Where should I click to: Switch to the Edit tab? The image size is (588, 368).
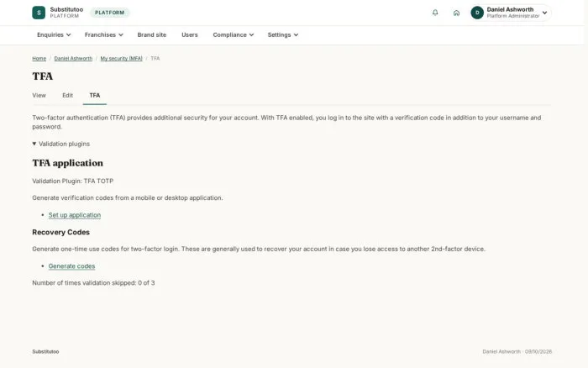point(67,95)
